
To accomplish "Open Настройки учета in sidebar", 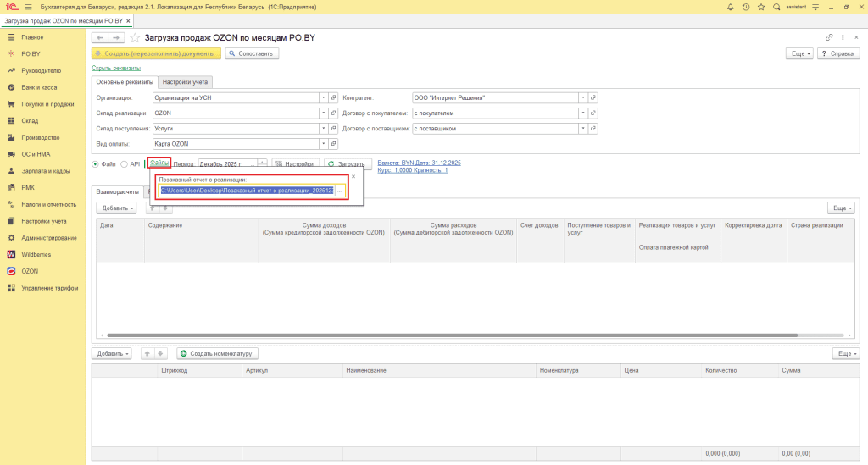I will pyautogui.click(x=44, y=221).
